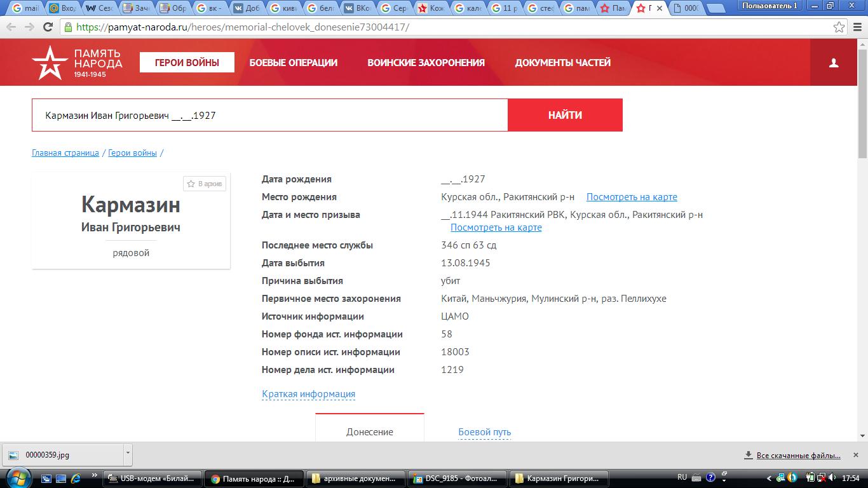
Task: Click the search field with Кармазин Иван Григорьевич
Action: 269,116
